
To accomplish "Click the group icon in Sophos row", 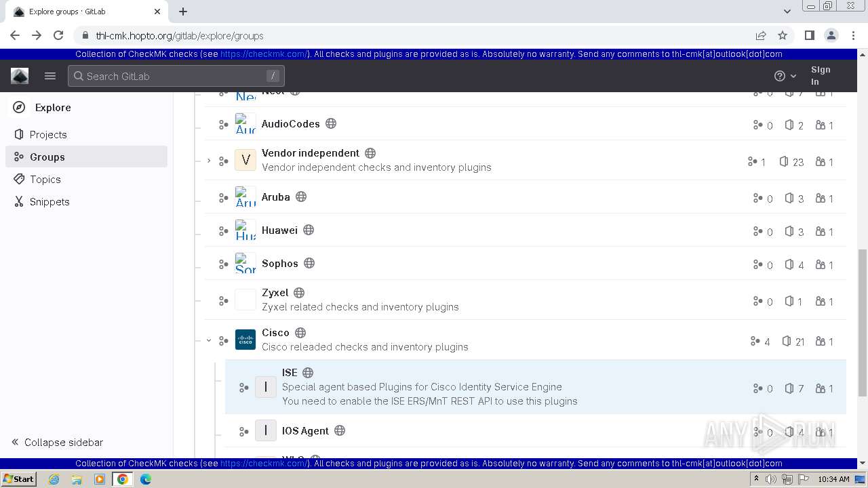I will point(223,264).
